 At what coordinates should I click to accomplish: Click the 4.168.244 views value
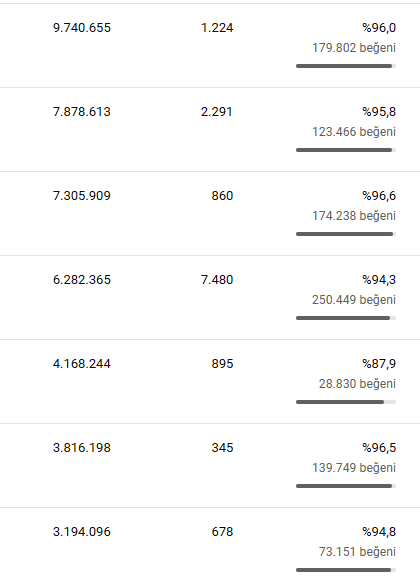[82, 364]
